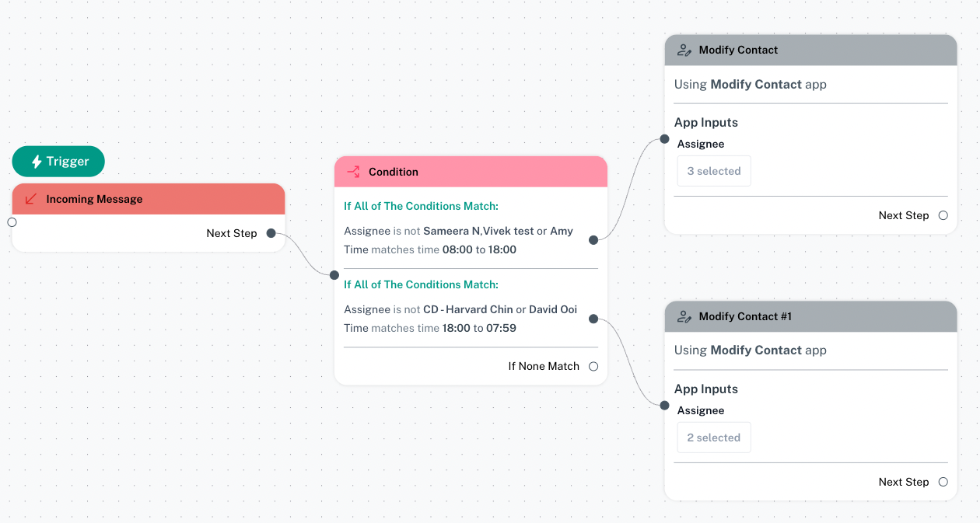Select the Modify Contact Next Step circle
Image resolution: width=980 pixels, height=523 pixels.
(x=943, y=215)
